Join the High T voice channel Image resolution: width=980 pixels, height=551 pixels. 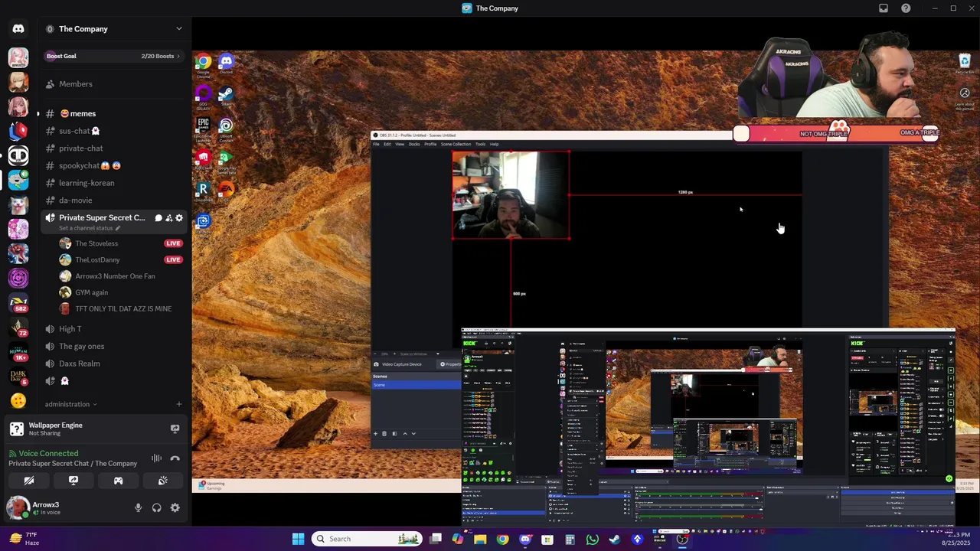pyautogui.click(x=113, y=329)
